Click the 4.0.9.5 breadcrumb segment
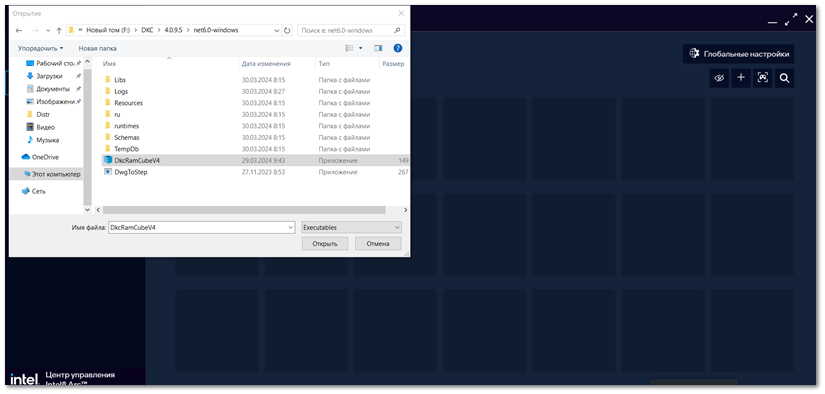Screen dimensions: 825x394 (173, 31)
